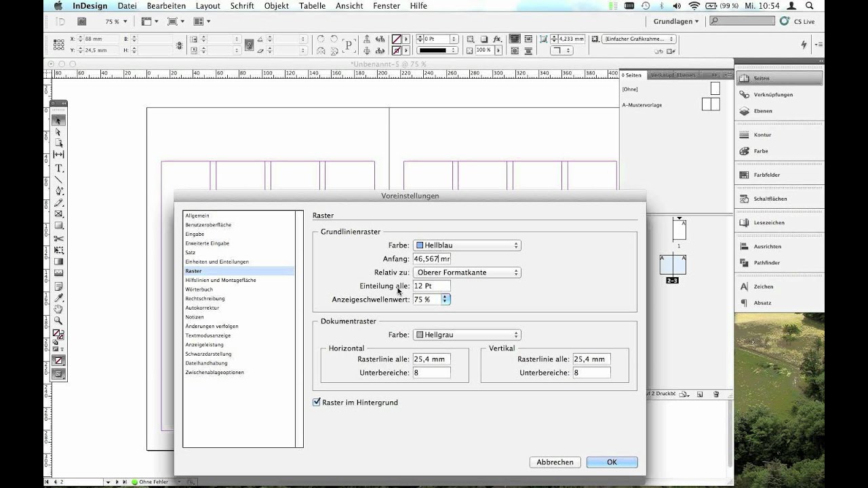868x488 pixels.
Task: Open the stroke style dropdown
Action: tap(437, 50)
